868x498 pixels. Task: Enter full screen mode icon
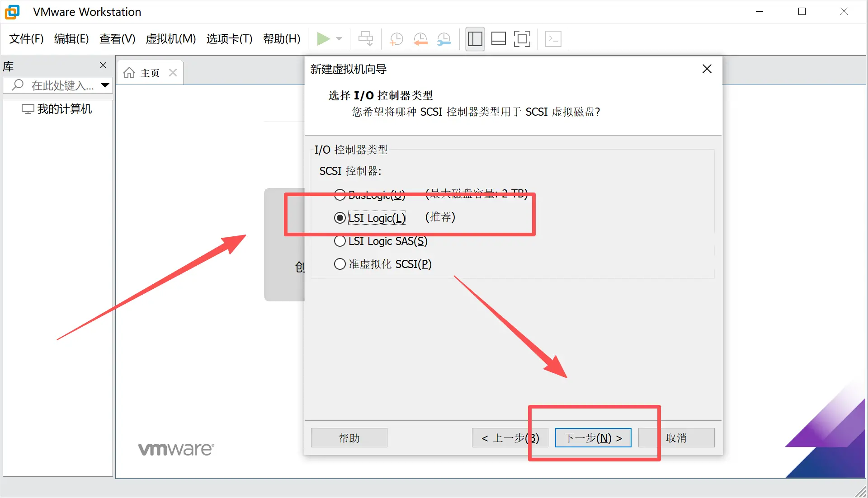click(x=522, y=39)
